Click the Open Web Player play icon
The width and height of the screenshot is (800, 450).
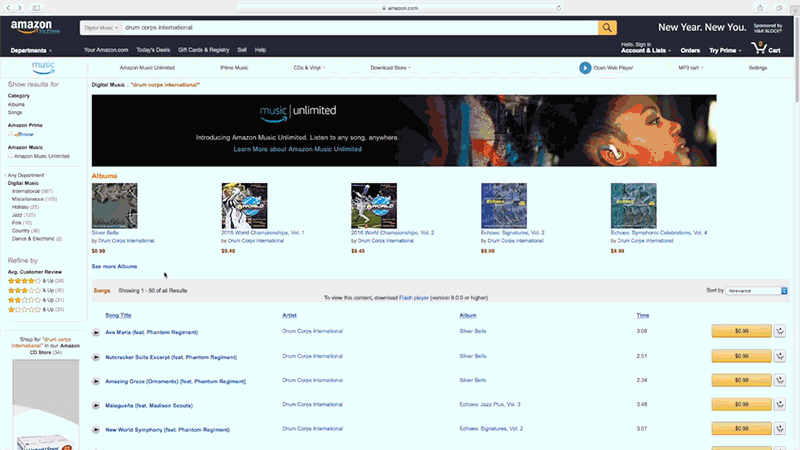coord(585,68)
